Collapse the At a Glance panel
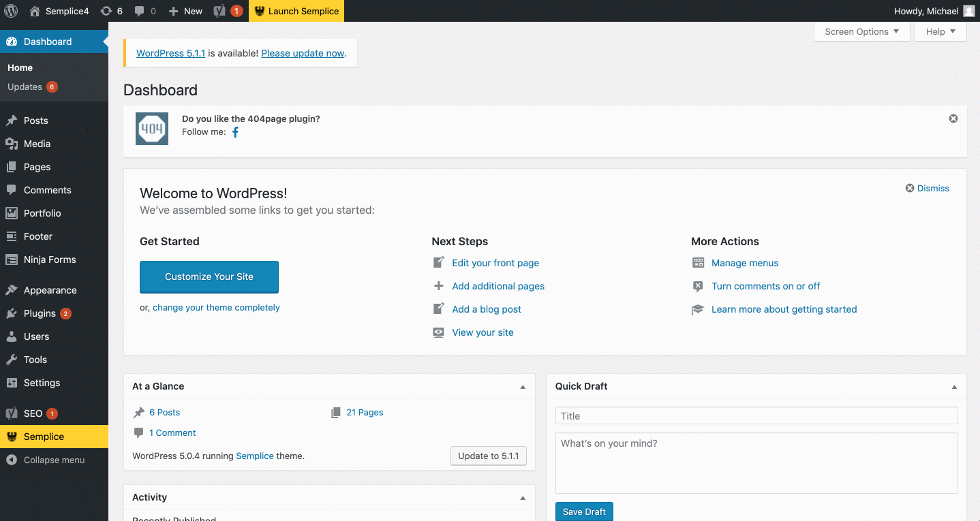980x521 pixels. point(523,386)
